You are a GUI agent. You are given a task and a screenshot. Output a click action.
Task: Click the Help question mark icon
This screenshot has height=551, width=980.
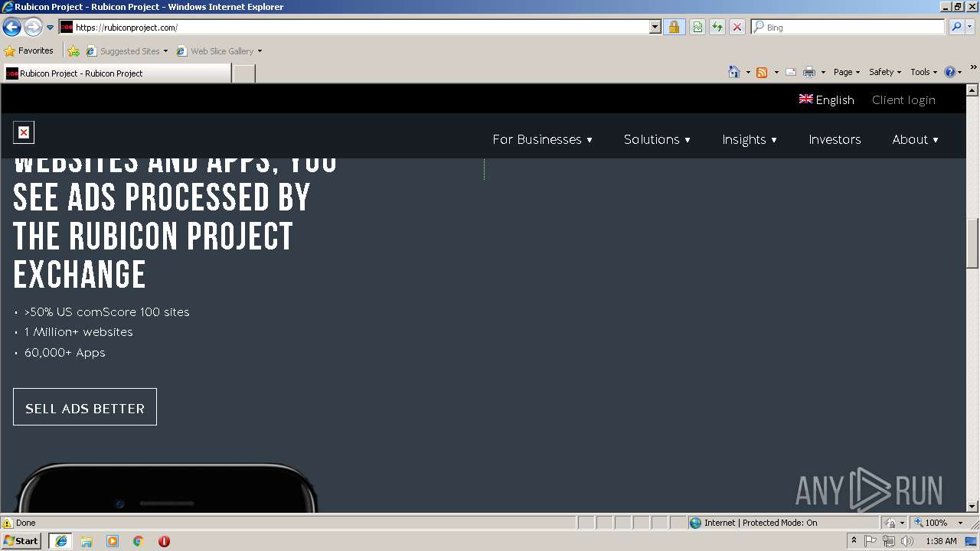tap(949, 72)
